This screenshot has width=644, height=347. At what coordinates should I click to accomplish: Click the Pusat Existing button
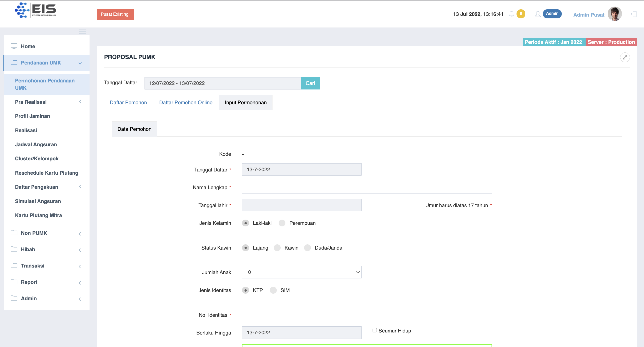115,14
